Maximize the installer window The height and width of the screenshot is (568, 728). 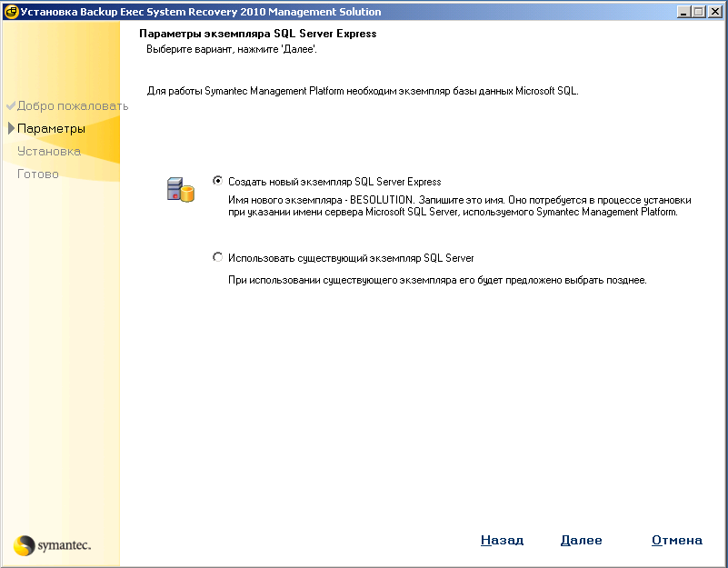click(x=699, y=12)
